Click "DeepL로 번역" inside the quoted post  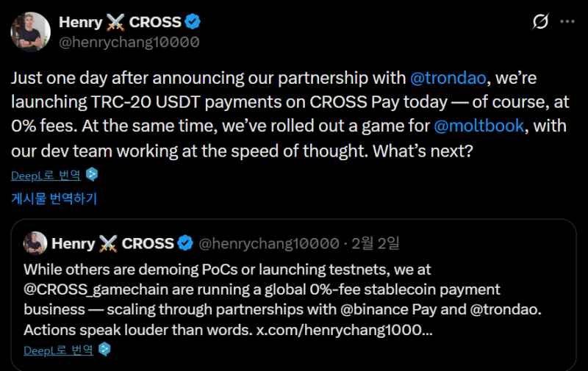58,350
